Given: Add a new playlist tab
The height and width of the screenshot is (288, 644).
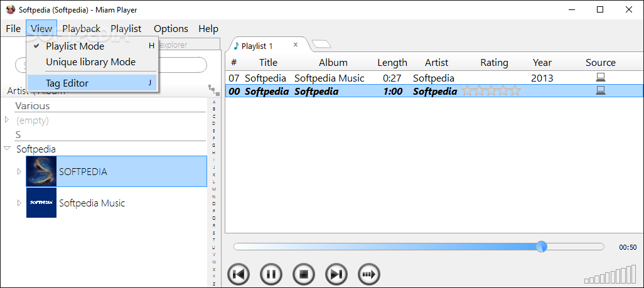Looking at the screenshot, I should (x=321, y=43).
